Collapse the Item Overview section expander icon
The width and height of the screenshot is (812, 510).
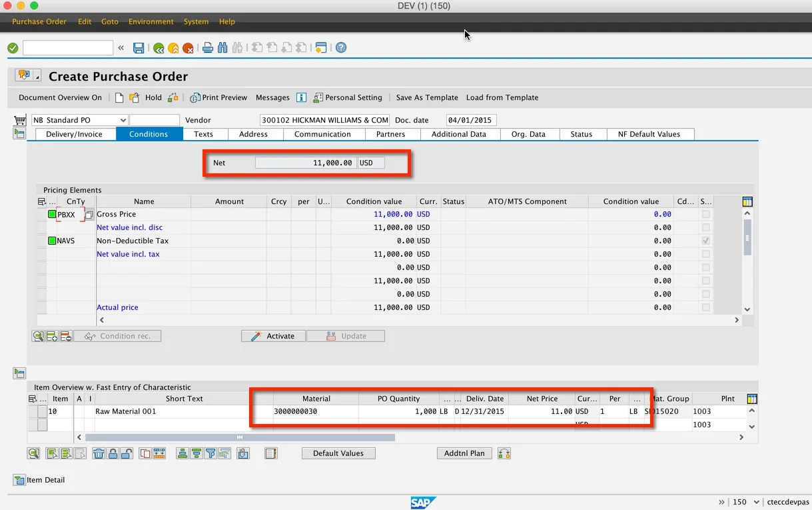point(19,373)
